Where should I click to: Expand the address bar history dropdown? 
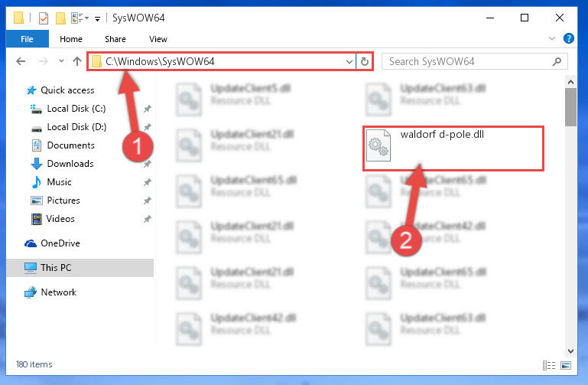[x=349, y=61]
